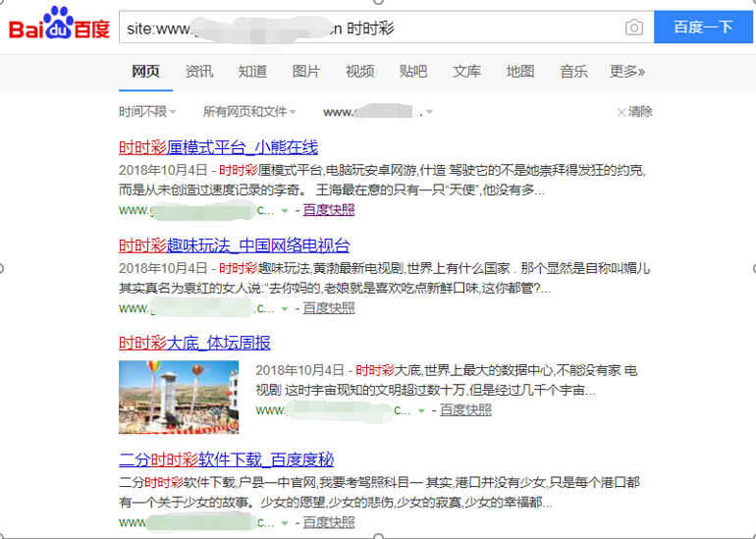The height and width of the screenshot is (539, 756).
Task: Expand the www site filter dropdown
Action: click(378, 112)
